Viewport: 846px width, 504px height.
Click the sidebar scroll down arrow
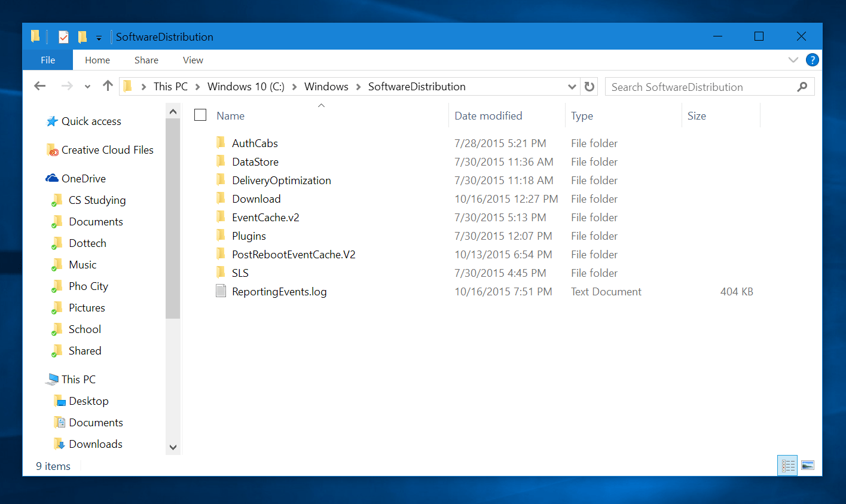pos(173,447)
